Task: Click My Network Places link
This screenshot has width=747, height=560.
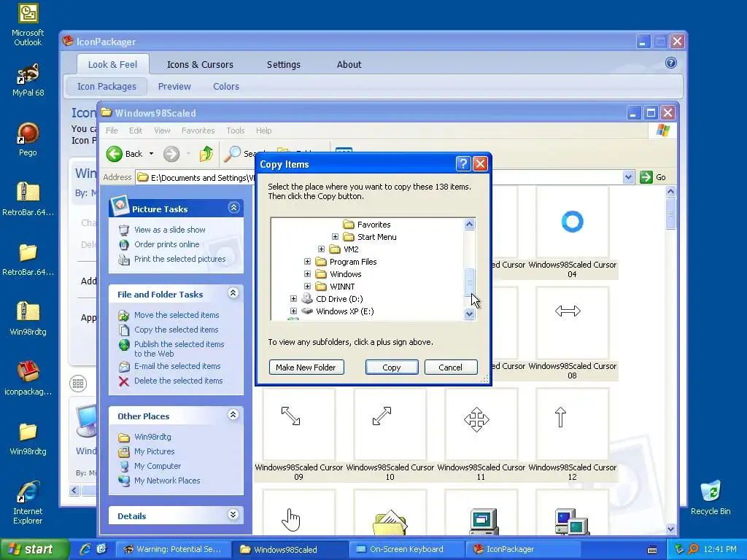Action: [x=167, y=481]
